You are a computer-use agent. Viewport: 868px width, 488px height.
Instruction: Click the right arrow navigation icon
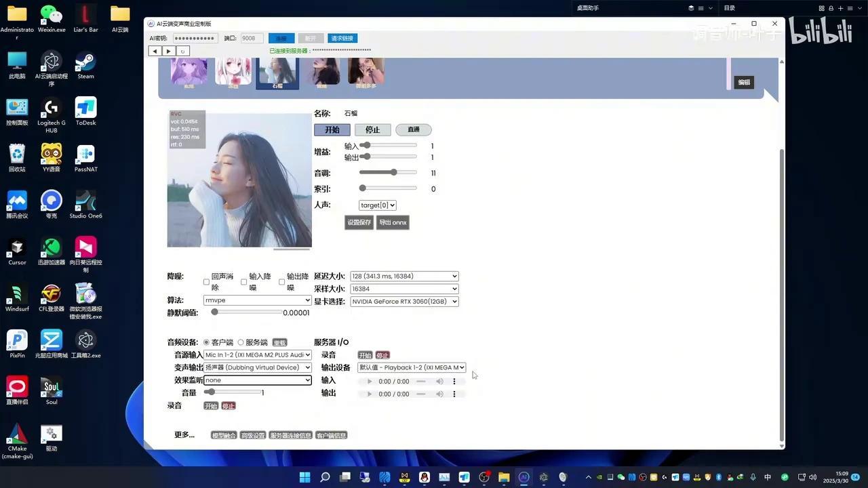click(x=167, y=51)
